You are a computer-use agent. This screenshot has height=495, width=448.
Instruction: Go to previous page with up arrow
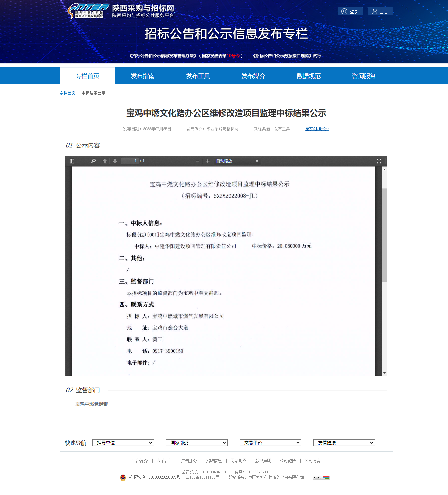coord(105,161)
